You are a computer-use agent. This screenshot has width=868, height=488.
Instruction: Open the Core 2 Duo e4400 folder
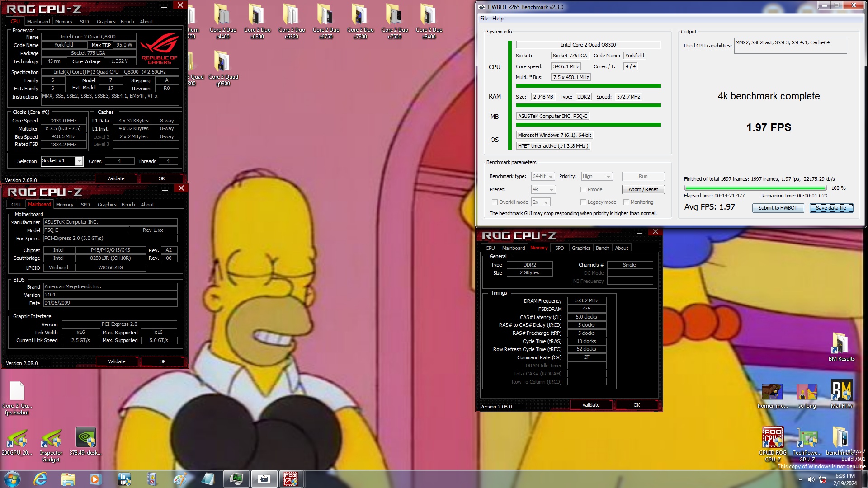pos(223,21)
